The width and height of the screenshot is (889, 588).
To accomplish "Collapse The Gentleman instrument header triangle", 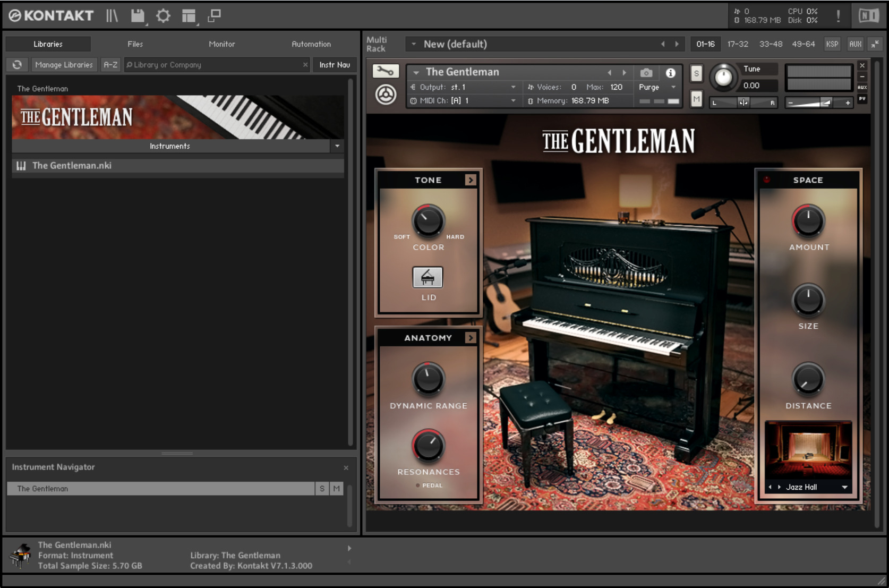I will pyautogui.click(x=416, y=72).
